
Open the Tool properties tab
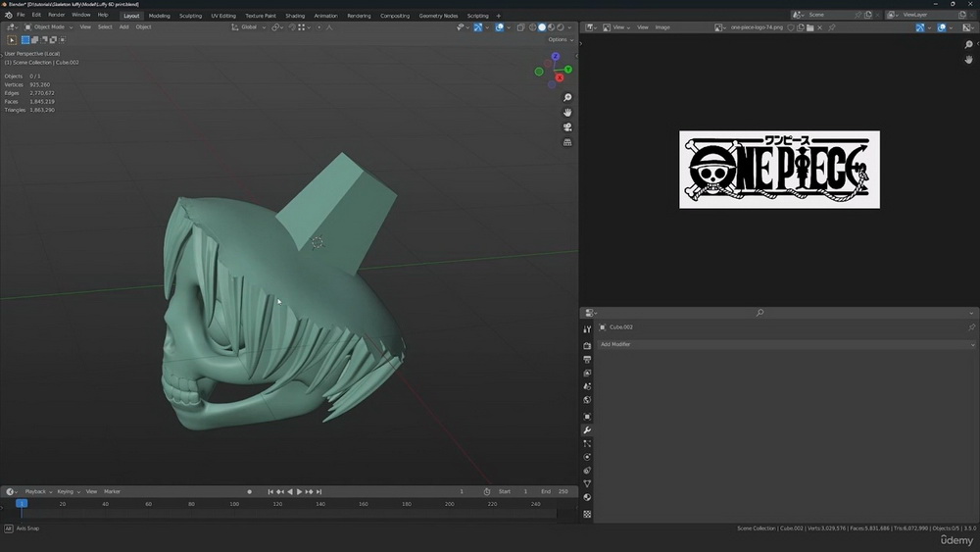tap(587, 328)
